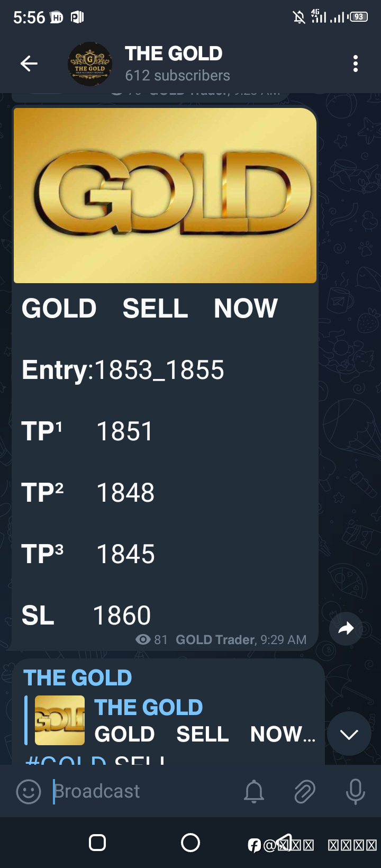Viewport: 381px width, 868px height.
Task: Open the emoji picker
Action: [29, 792]
